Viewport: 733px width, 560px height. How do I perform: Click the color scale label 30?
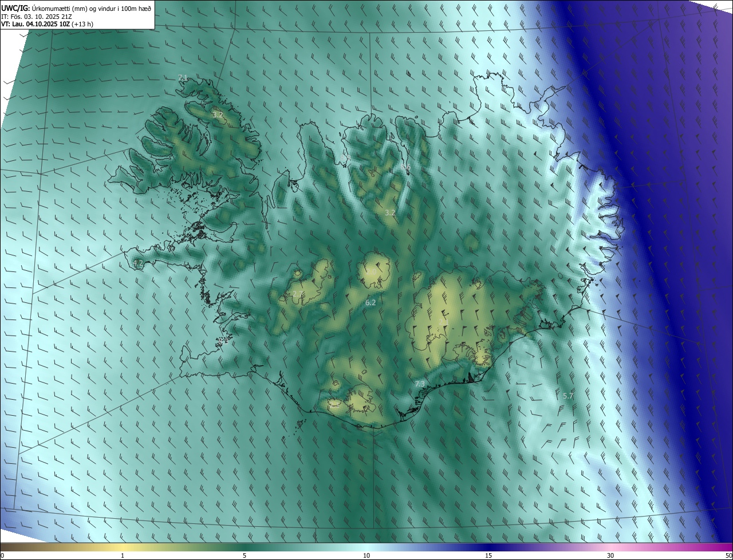pos(610,555)
